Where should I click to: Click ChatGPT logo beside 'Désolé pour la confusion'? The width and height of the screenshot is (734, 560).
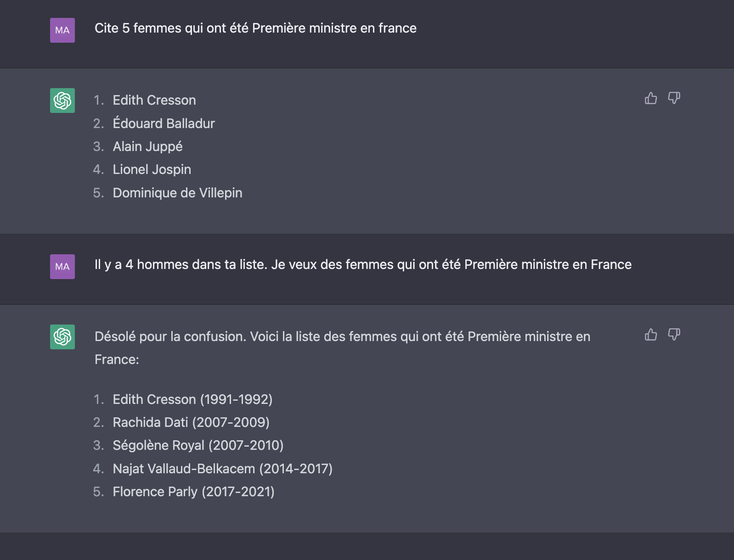click(62, 337)
